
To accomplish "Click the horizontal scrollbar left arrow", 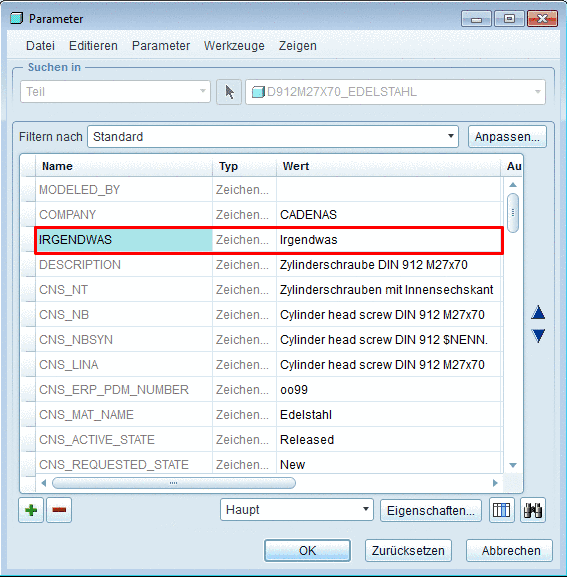I will [44, 483].
